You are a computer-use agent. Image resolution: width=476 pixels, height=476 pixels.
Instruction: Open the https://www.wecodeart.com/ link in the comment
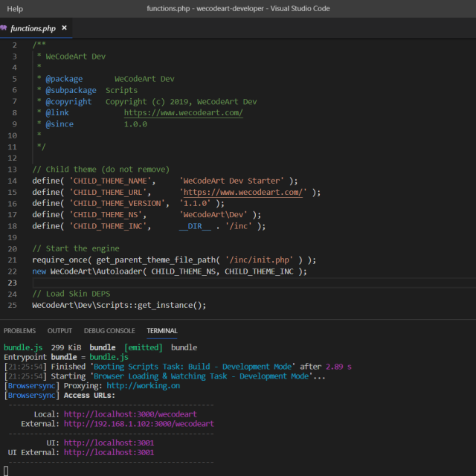(184, 112)
